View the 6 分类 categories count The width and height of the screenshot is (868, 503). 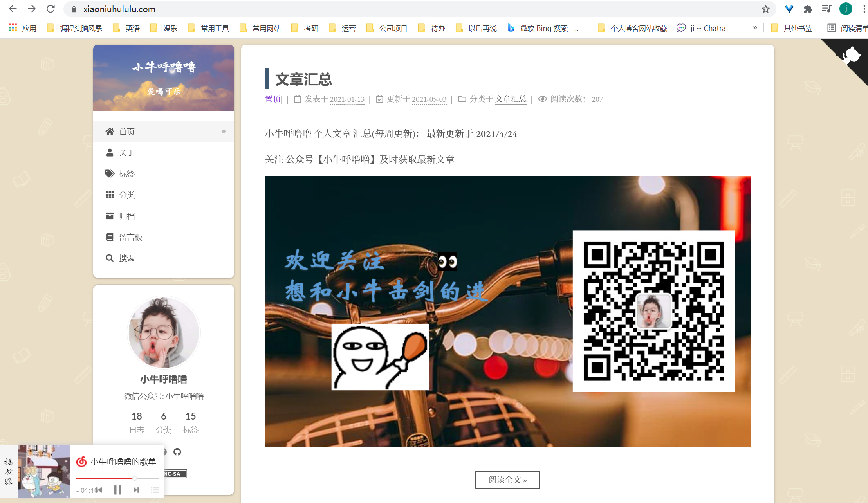coord(164,422)
